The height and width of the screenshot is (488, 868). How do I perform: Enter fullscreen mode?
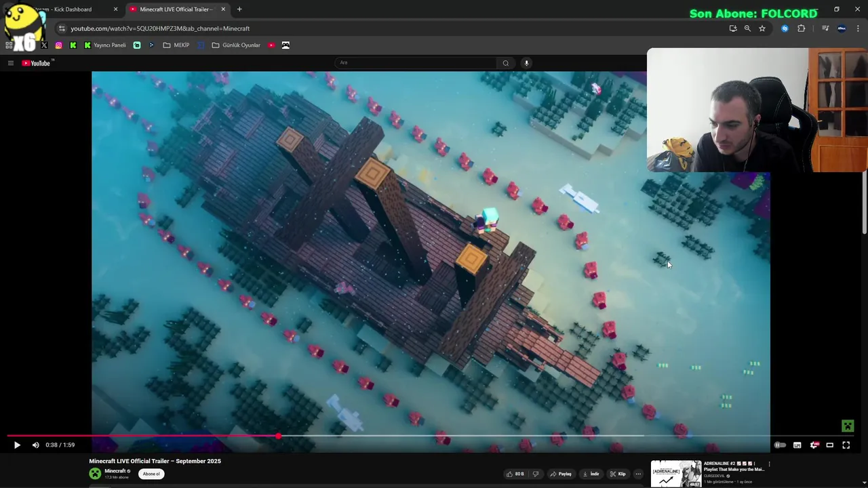(846, 445)
